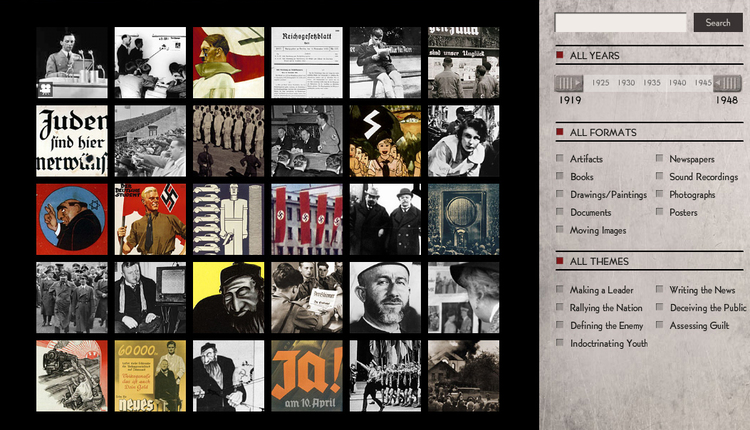Click the video icon on the first thumbnail
The width and height of the screenshot is (750, 430).
pos(46,88)
